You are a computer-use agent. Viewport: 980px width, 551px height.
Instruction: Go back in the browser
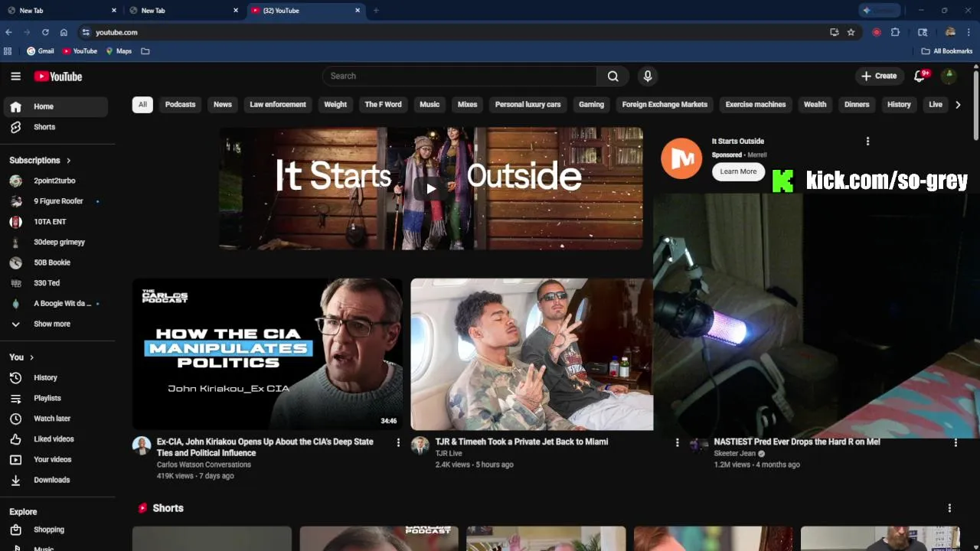pyautogui.click(x=8, y=32)
